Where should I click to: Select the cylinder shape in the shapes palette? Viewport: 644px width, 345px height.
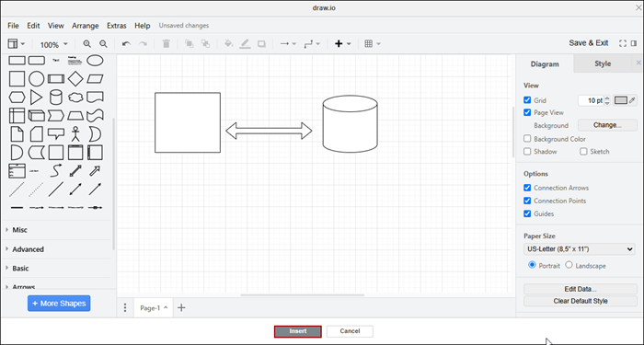pyautogui.click(x=56, y=98)
